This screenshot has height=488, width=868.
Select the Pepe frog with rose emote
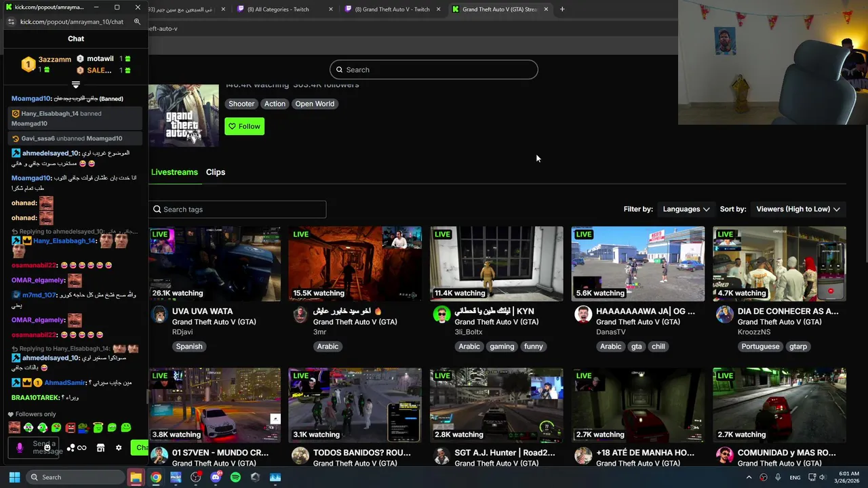84,428
